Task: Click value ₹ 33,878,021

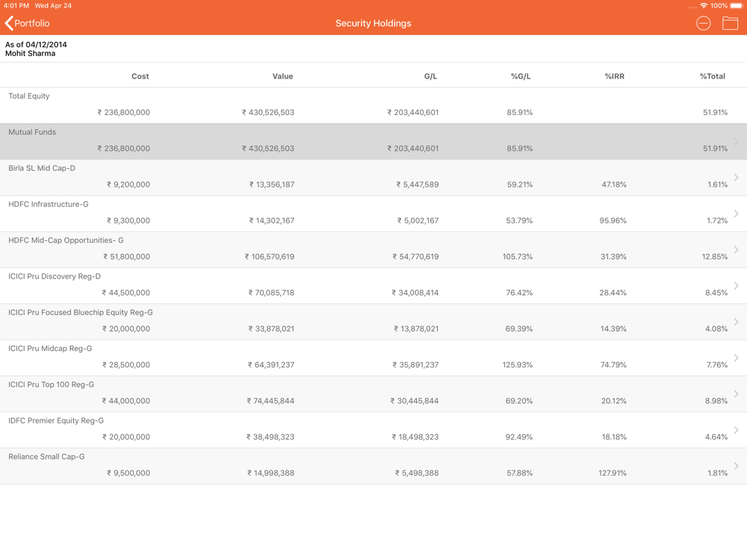Action: [x=271, y=329]
